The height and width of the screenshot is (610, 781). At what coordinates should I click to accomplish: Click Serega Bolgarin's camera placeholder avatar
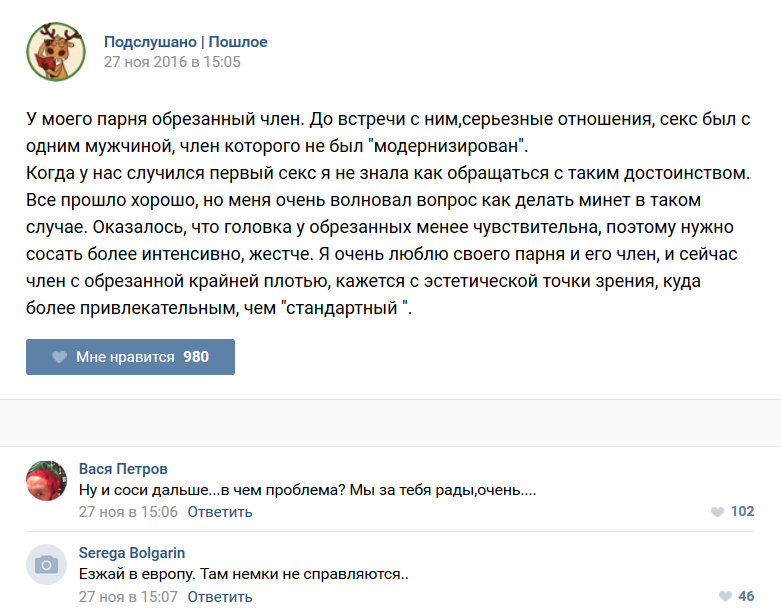(x=46, y=565)
